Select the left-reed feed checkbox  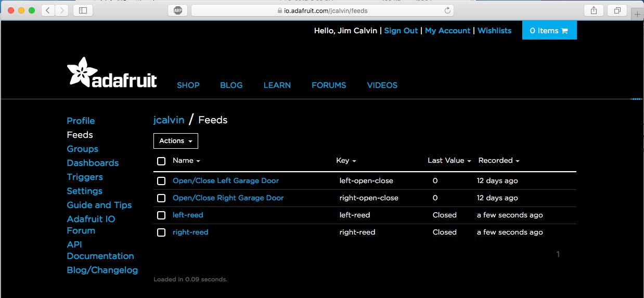(161, 215)
